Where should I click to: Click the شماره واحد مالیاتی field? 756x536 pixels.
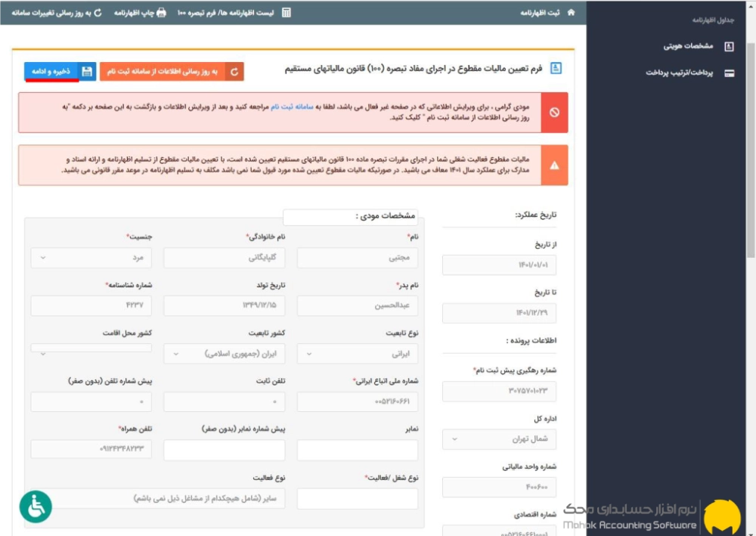[499, 488]
